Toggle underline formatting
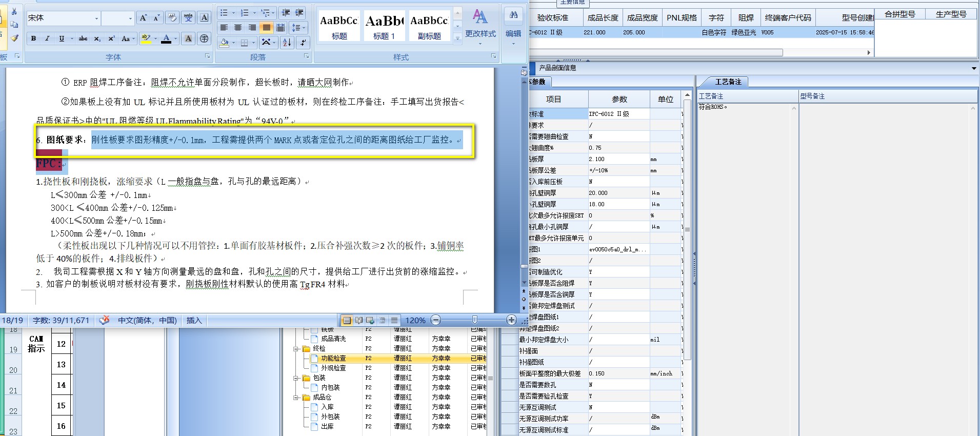This screenshot has height=436, width=980. point(62,38)
